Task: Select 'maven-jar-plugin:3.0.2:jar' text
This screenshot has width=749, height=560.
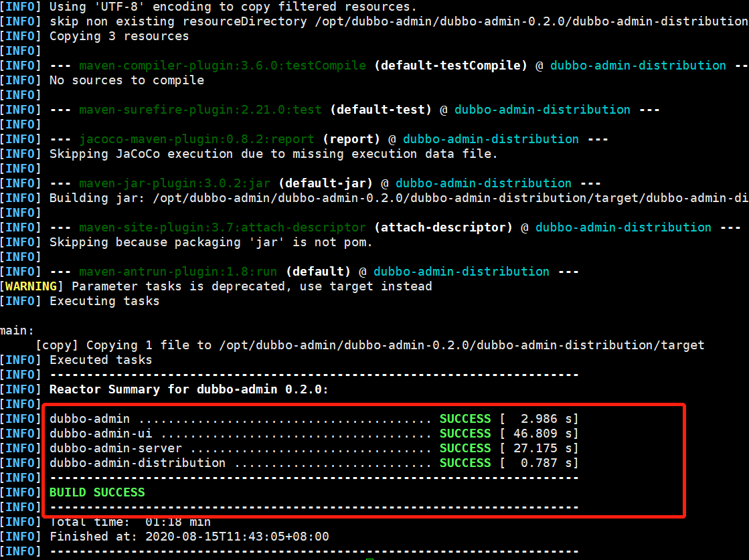Action: (174, 183)
